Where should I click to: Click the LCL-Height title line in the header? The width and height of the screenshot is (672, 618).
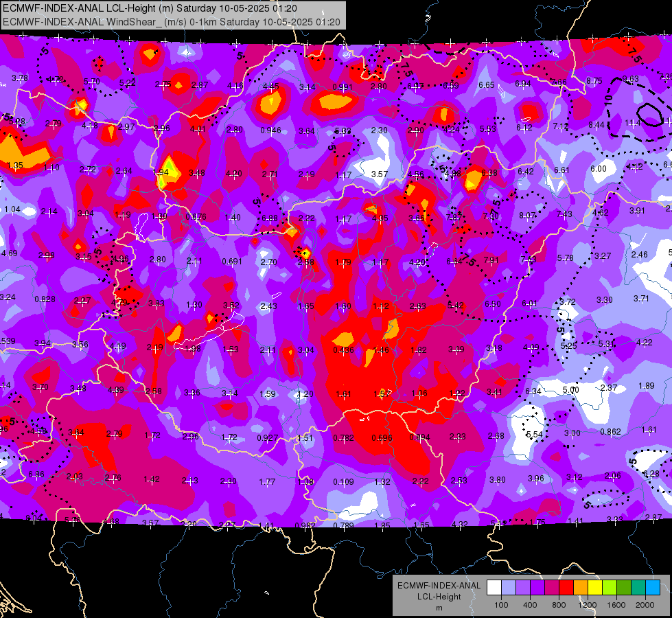pyautogui.click(x=150, y=8)
